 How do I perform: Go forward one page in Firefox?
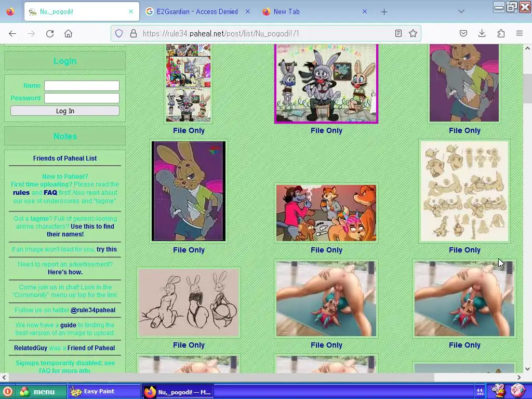pyautogui.click(x=31, y=33)
